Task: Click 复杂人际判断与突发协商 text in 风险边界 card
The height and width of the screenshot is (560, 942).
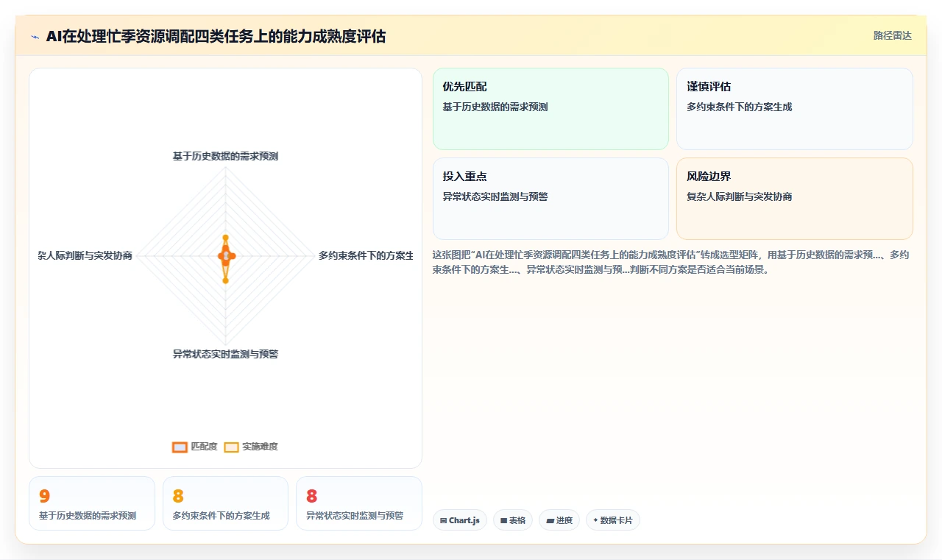Action: (740, 196)
